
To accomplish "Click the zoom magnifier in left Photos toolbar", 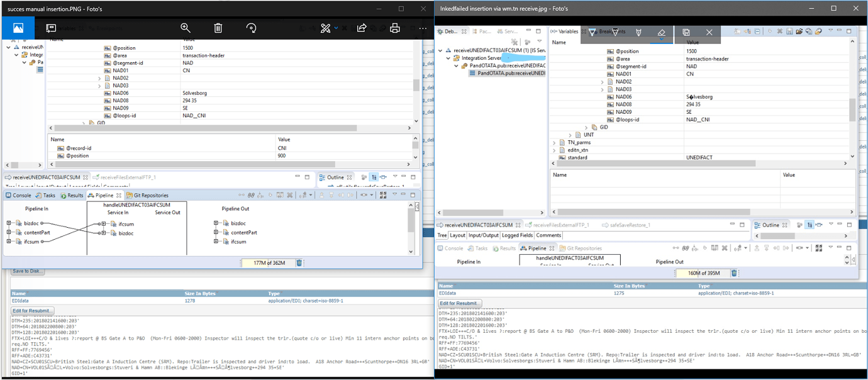I will [x=186, y=28].
